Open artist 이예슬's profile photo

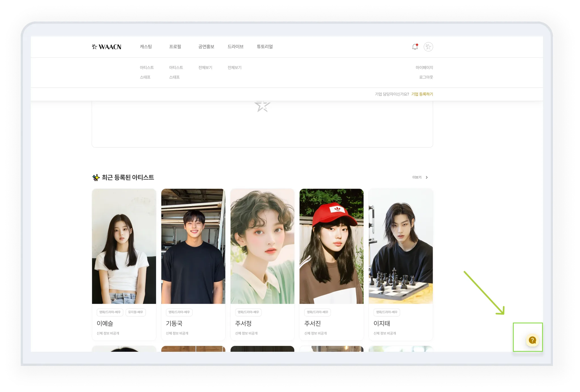124,246
